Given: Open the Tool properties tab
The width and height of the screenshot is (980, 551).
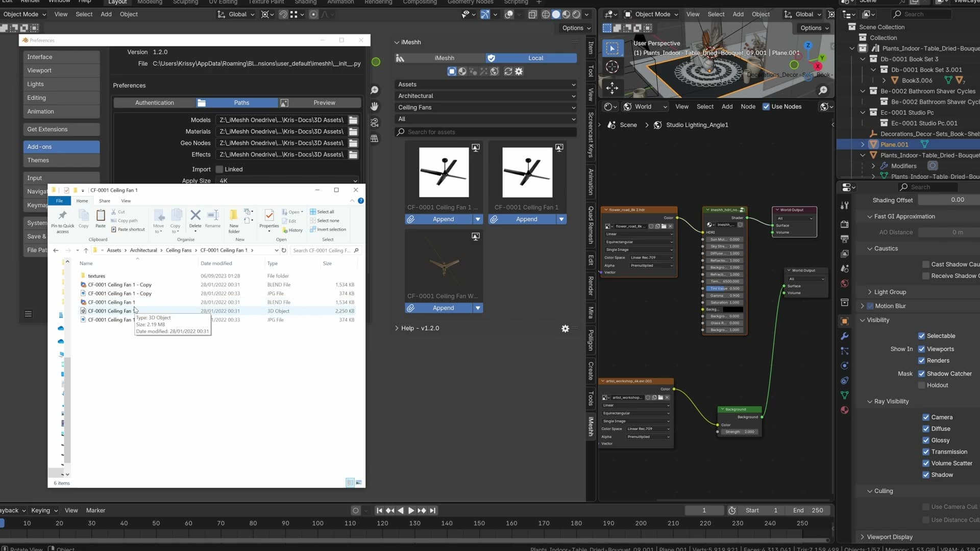Looking at the screenshot, I should pos(845,205).
